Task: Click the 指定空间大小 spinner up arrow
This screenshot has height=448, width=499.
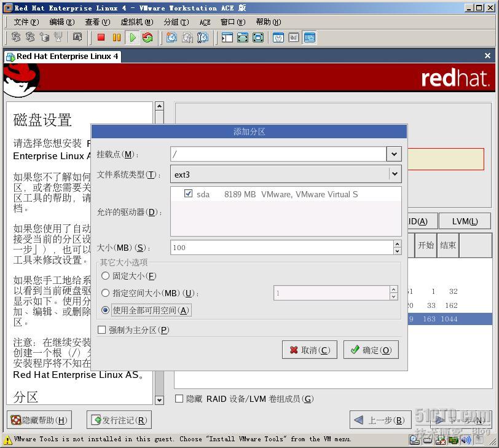Action: point(393,289)
